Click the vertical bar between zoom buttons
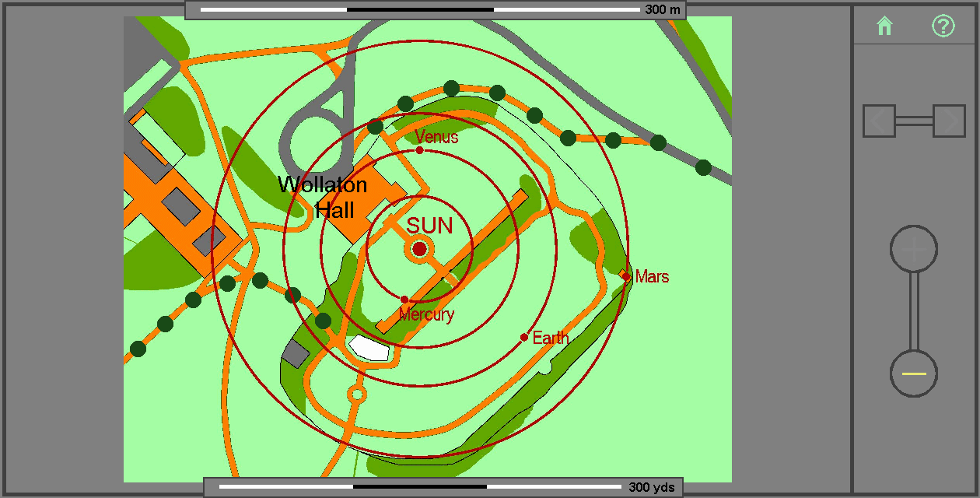The height and width of the screenshot is (498, 980). point(914,311)
